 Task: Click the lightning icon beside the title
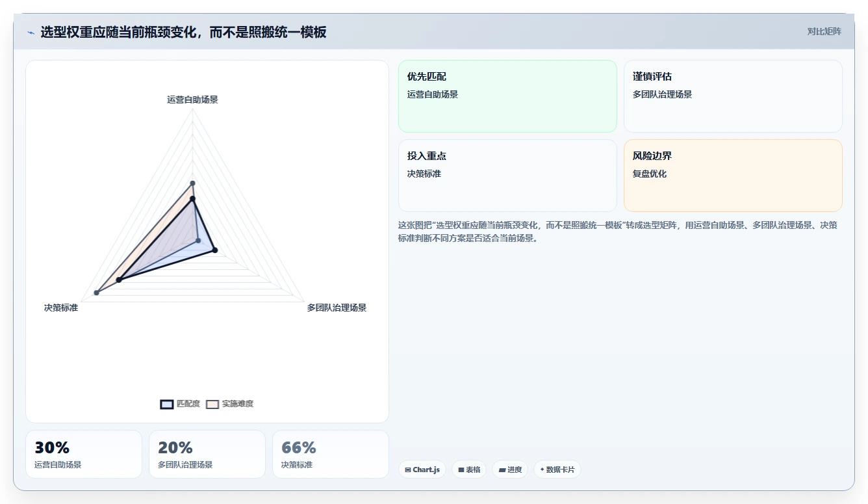(31, 33)
